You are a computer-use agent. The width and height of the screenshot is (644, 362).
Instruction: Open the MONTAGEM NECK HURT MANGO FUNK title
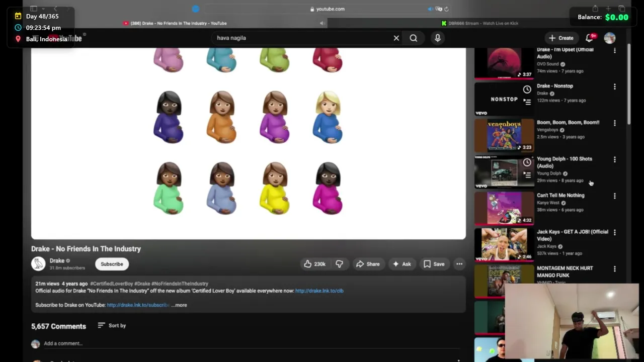coord(565,271)
